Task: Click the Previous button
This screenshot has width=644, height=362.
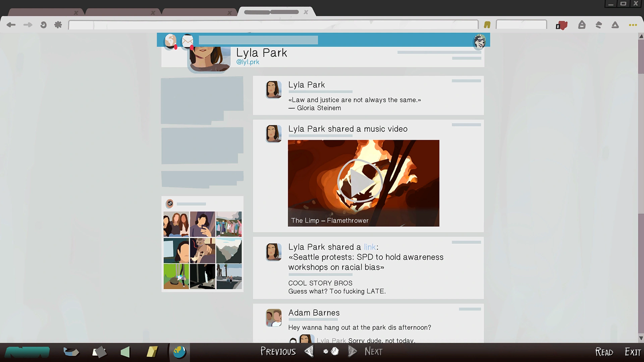Action: tap(278, 352)
